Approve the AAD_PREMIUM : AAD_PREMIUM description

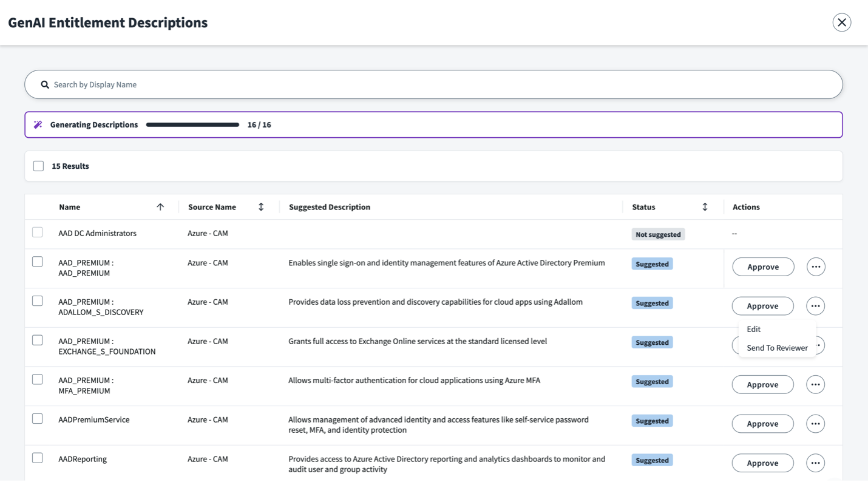[x=763, y=266]
